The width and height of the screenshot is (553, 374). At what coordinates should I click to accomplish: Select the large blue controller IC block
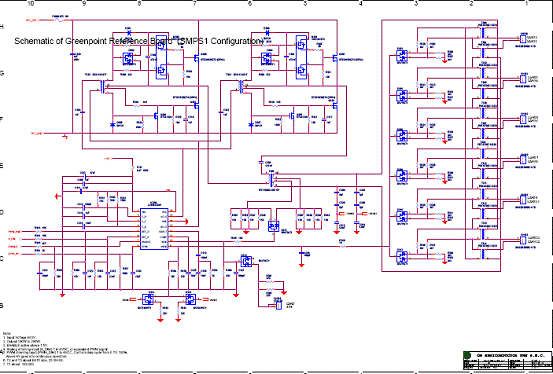point(154,229)
